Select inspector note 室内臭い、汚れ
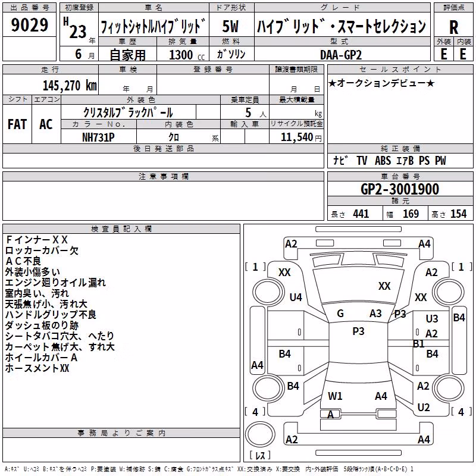Image resolution: width=476 pixels, height=476 pixels. [37, 293]
